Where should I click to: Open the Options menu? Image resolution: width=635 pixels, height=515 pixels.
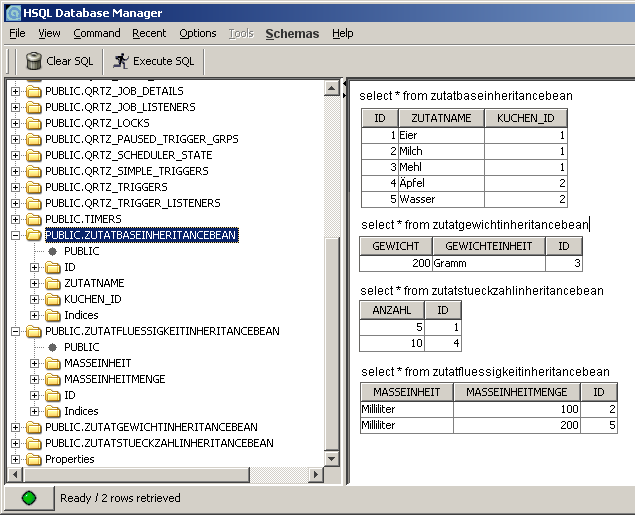coord(198,33)
